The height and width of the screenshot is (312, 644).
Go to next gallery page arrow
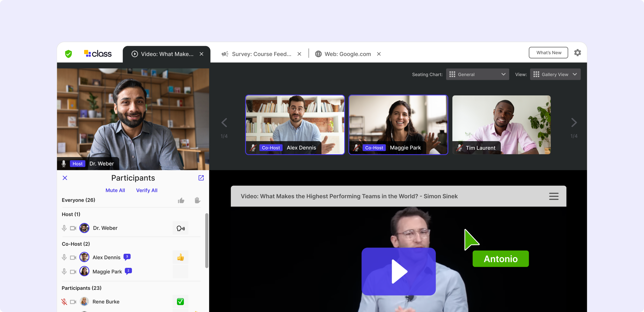tap(574, 123)
